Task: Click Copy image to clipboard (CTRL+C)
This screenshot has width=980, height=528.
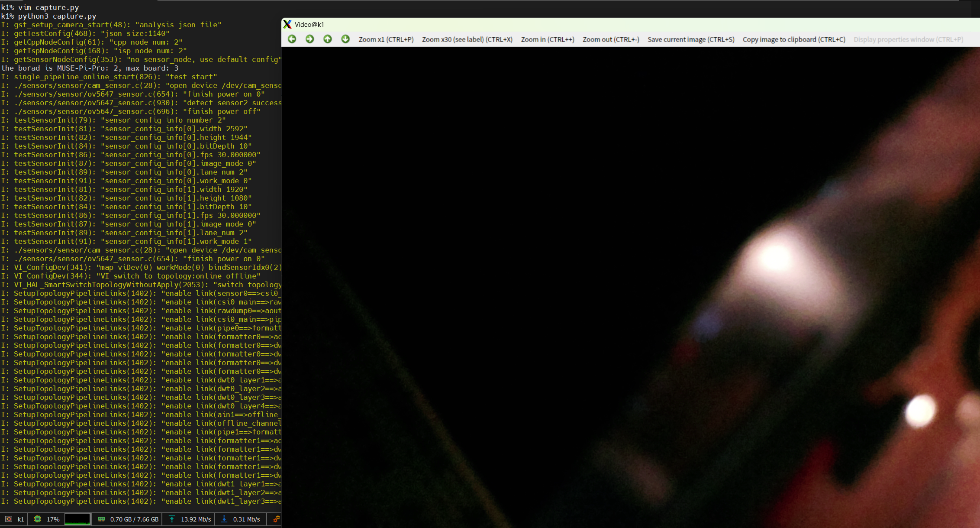Action: point(793,39)
